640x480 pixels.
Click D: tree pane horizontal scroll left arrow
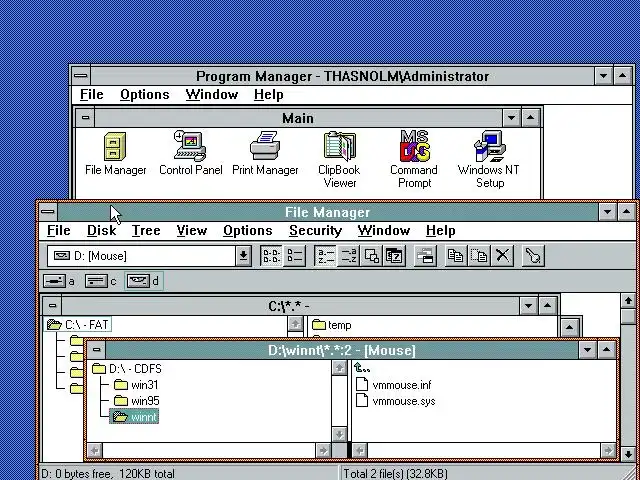[x=95, y=450]
